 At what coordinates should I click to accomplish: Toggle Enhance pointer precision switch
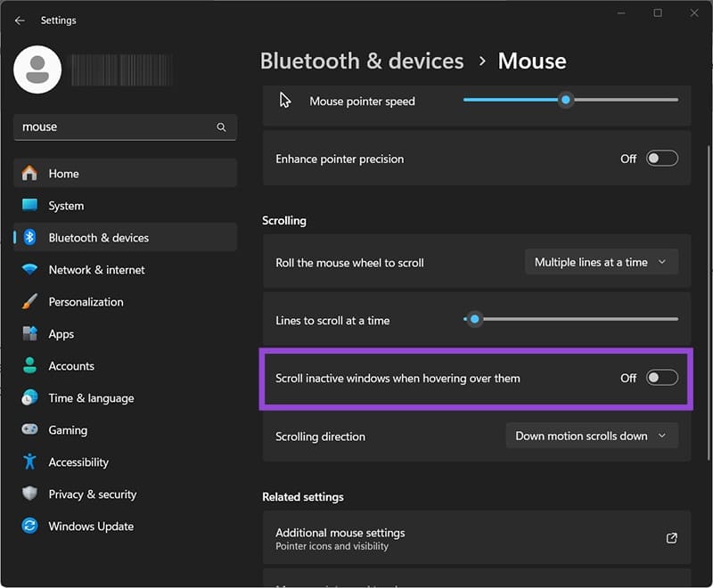point(662,159)
